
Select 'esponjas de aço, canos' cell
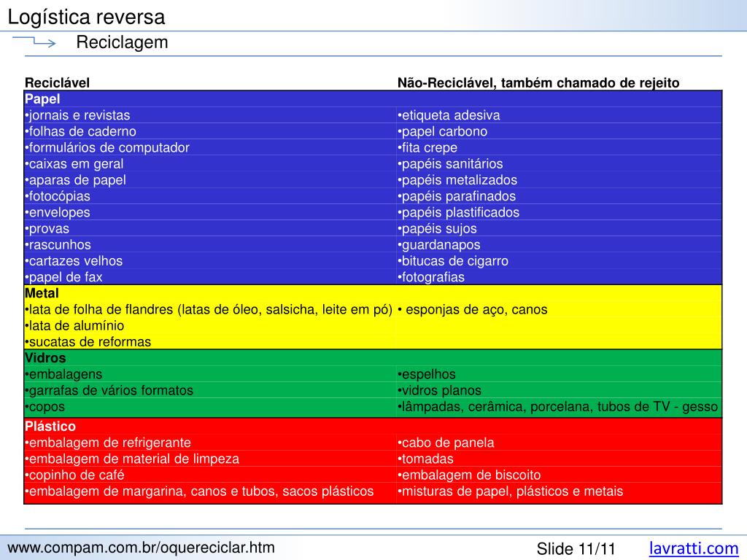point(473,309)
